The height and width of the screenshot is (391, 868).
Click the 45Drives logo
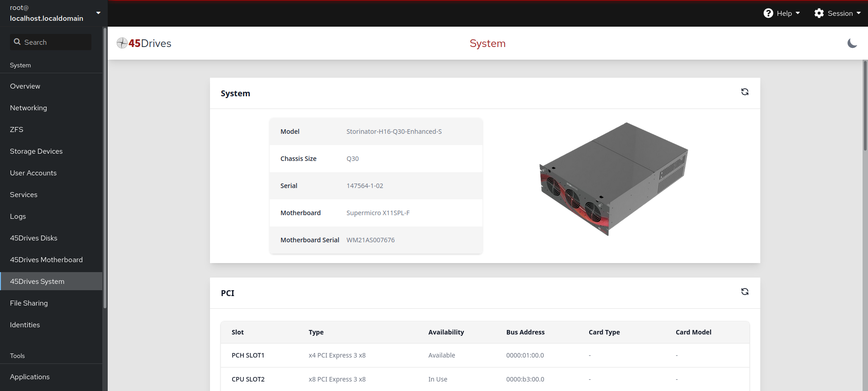click(x=144, y=43)
